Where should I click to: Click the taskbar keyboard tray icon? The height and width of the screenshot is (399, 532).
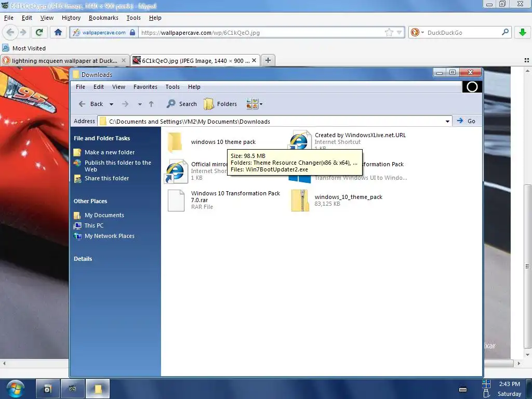(x=463, y=389)
